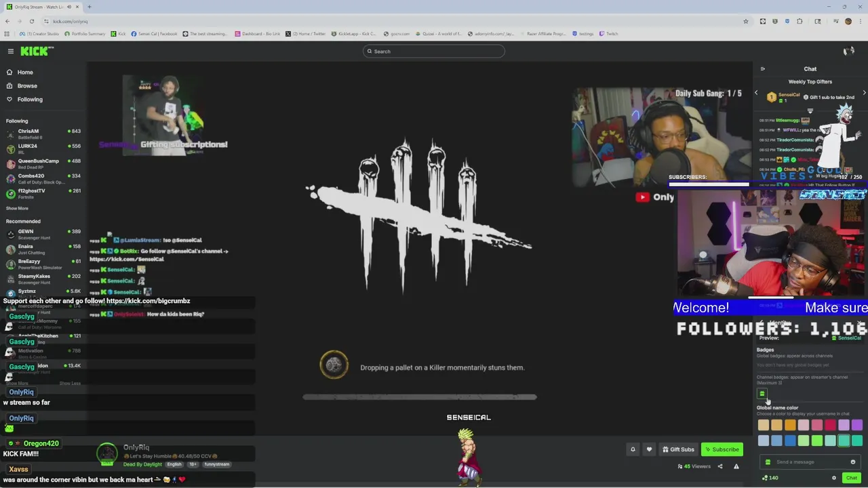Click the Kick search box

(x=434, y=51)
